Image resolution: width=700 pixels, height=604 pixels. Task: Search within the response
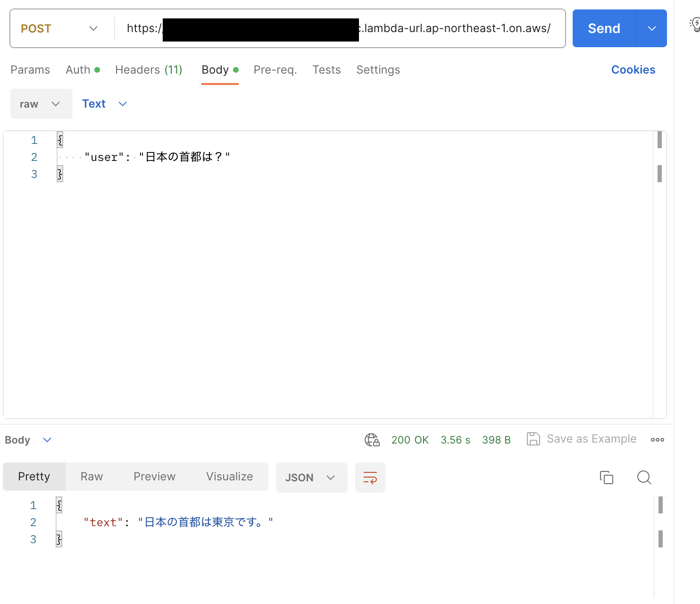pos(644,478)
